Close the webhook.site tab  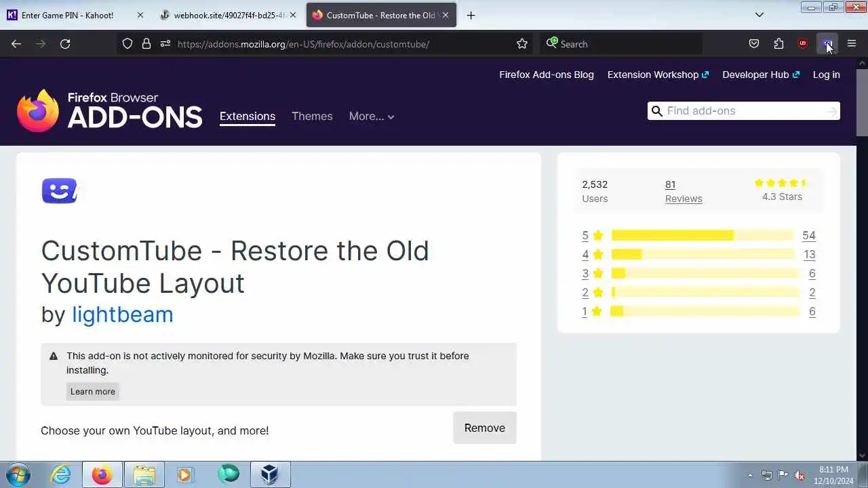click(x=293, y=15)
